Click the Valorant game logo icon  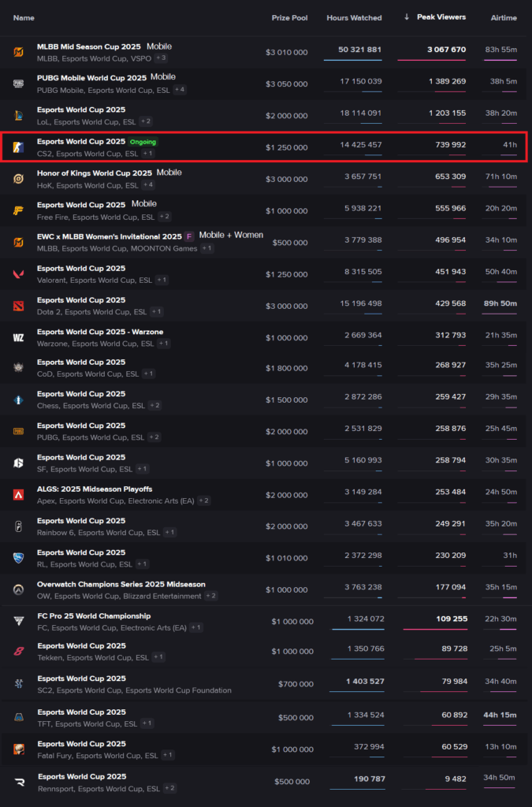coord(19,273)
